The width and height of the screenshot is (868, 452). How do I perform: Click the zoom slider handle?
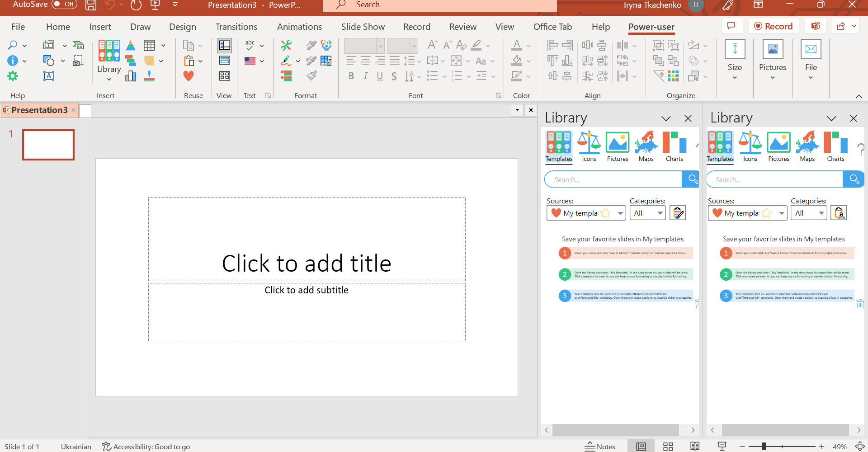point(764,447)
